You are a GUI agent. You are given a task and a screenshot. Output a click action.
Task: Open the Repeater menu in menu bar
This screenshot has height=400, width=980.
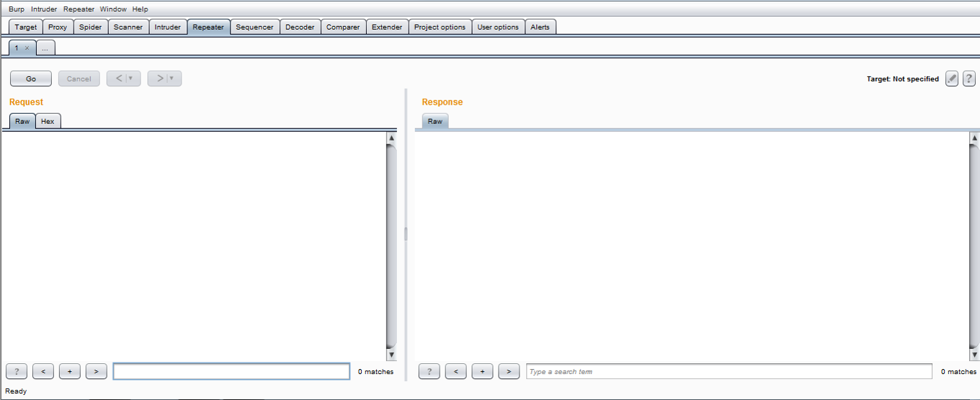[x=79, y=9]
